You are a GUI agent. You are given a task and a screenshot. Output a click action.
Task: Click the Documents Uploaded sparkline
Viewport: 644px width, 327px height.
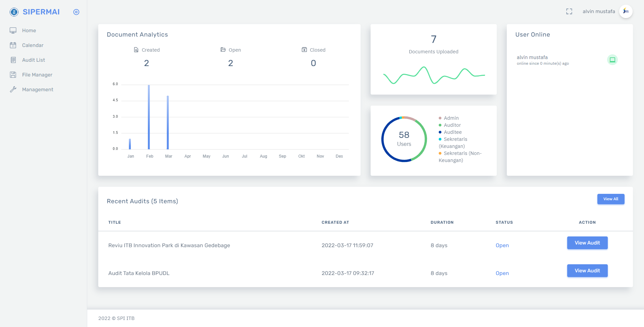click(434, 75)
